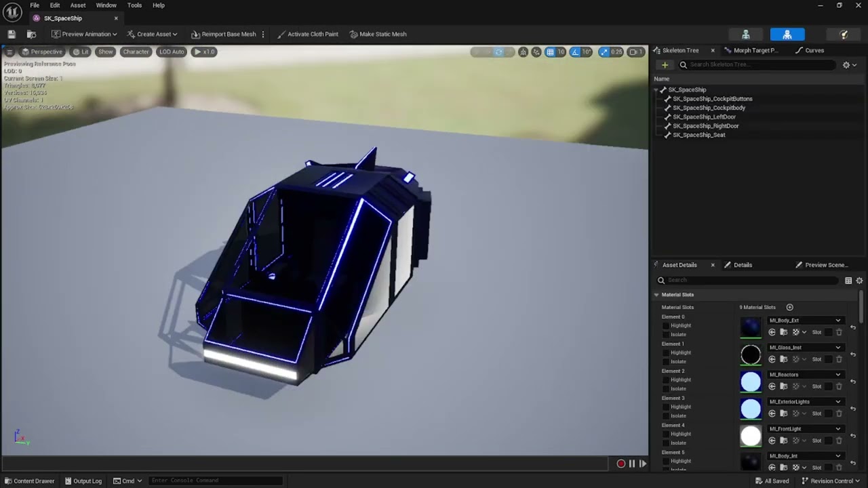Screen dimensions: 868x488
Task: Open the Preview Animation dropdown
Action: click(84, 34)
